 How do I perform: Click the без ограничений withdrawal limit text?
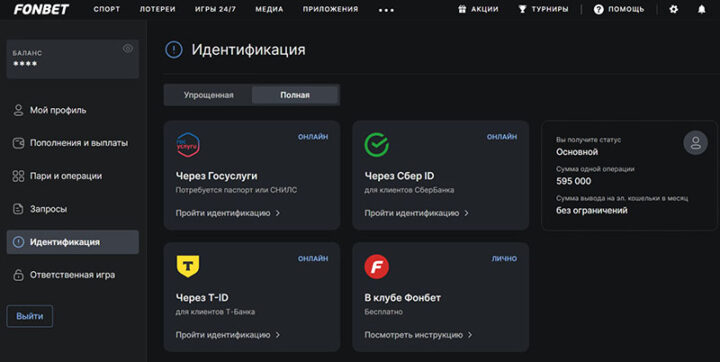click(592, 210)
